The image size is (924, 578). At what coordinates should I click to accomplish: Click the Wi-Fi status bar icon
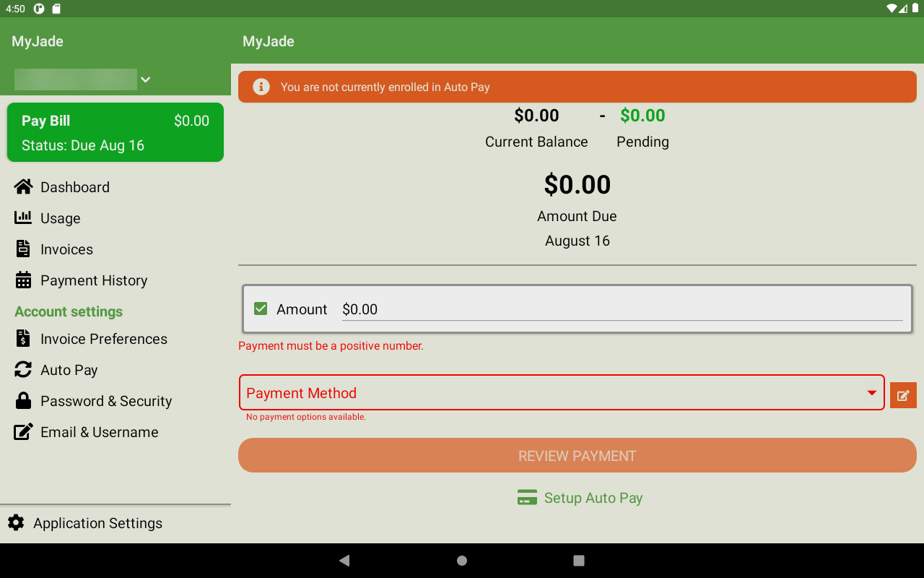[892, 9]
